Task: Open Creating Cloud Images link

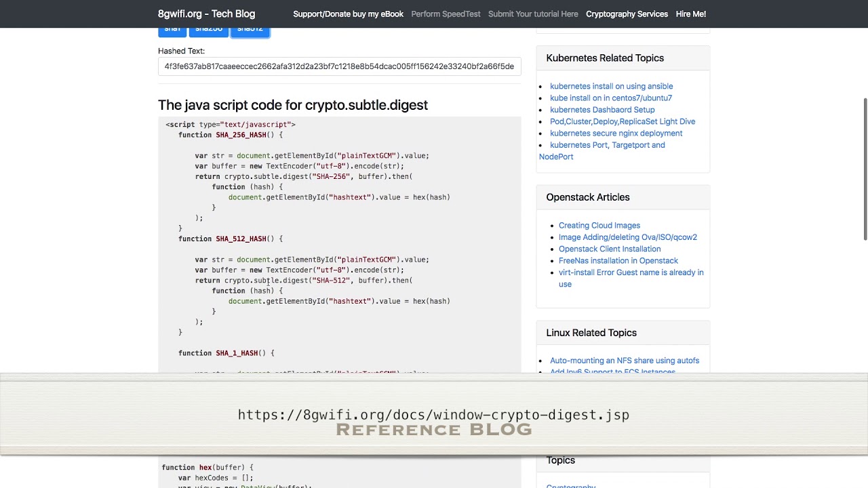Action: tap(599, 226)
